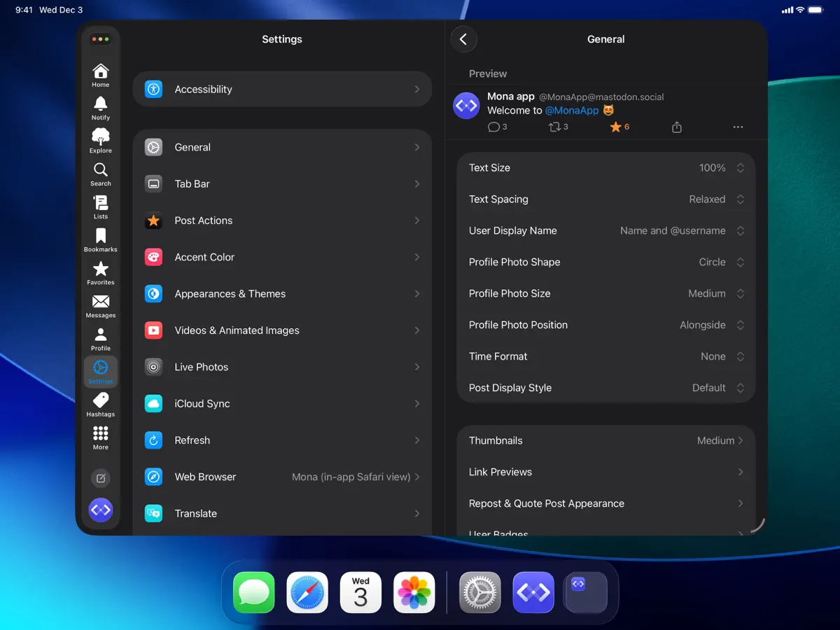Open Messages app in the Dock
Viewport: 840px width, 630px height.
(x=253, y=592)
